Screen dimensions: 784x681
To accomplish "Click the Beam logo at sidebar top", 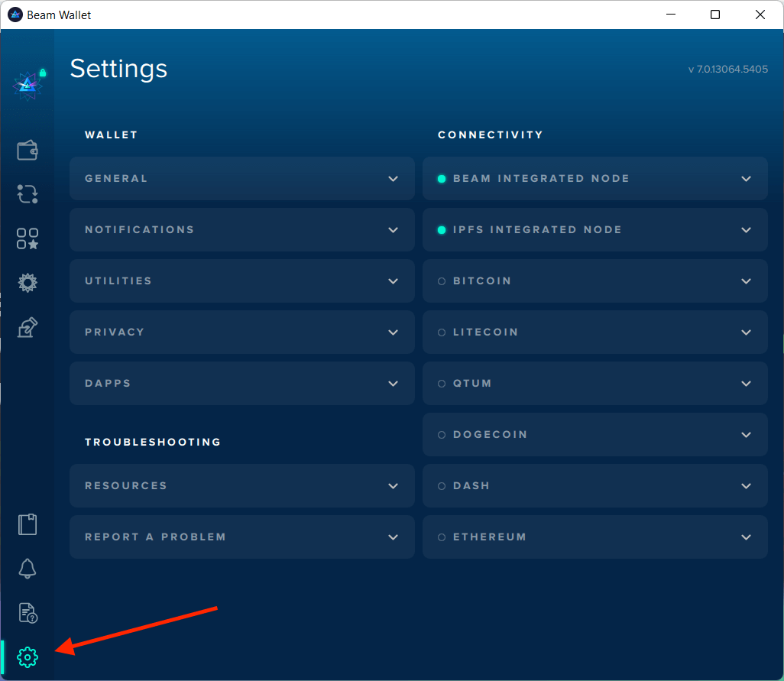I will (x=28, y=86).
